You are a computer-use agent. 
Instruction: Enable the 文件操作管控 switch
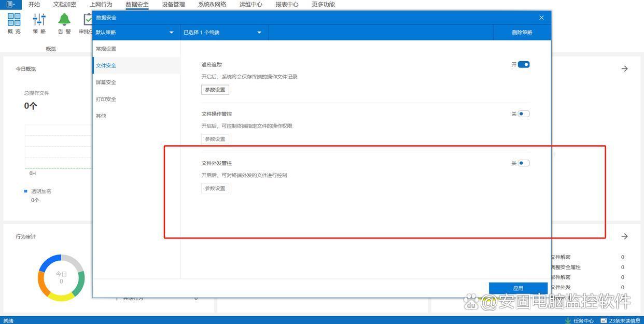coord(524,114)
